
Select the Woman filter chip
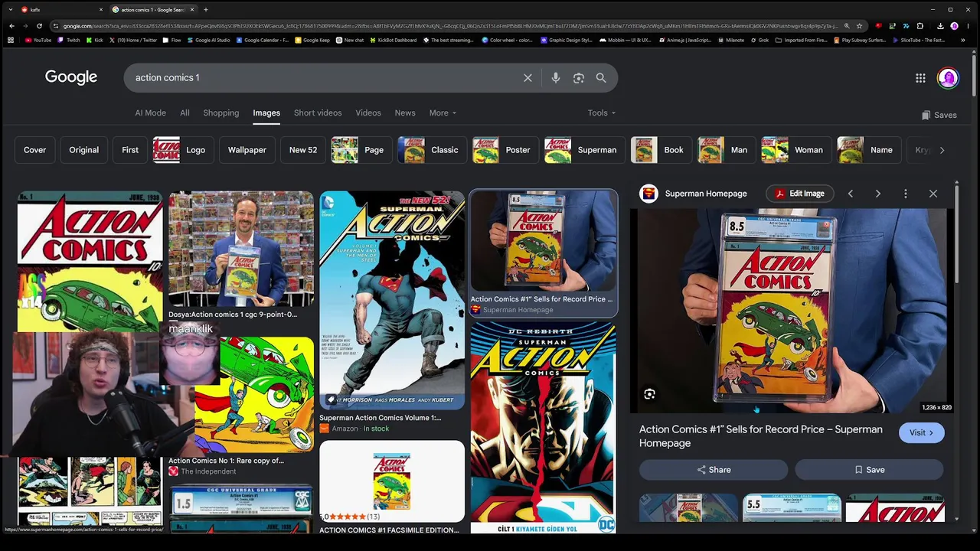[796, 150]
